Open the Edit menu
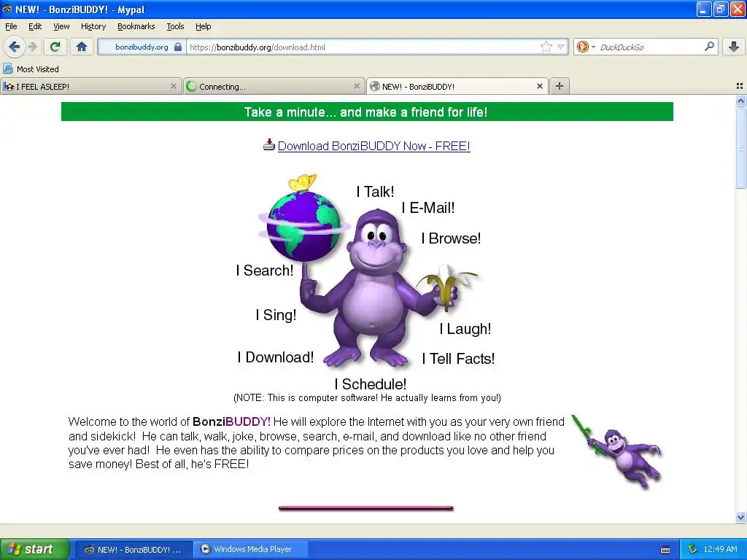Viewport: 747px width, 560px height. (35, 26)
